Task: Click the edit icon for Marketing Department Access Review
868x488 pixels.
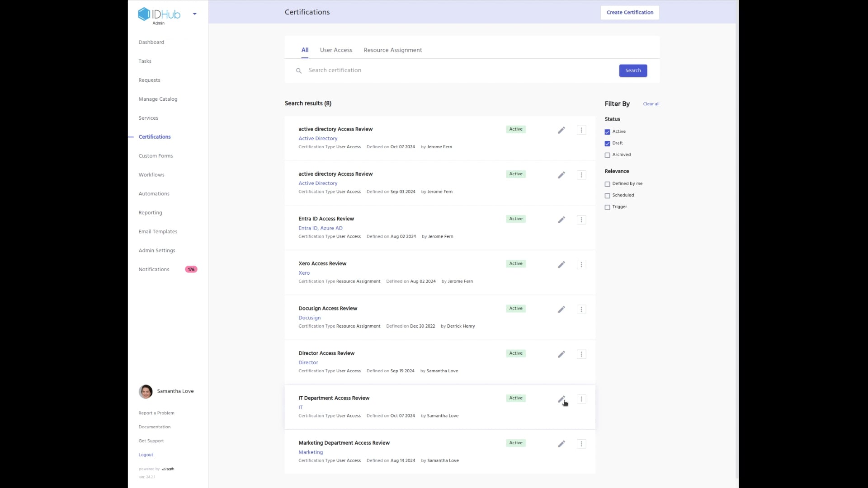Action: 561,443
